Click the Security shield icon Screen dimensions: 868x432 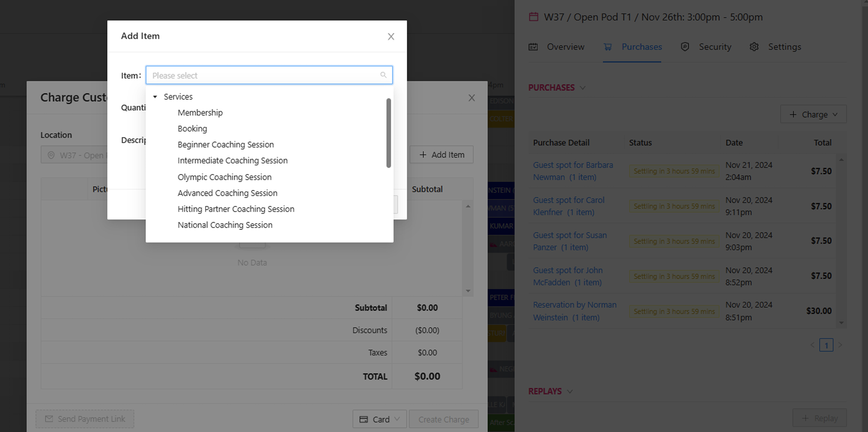tap(685, 47)
